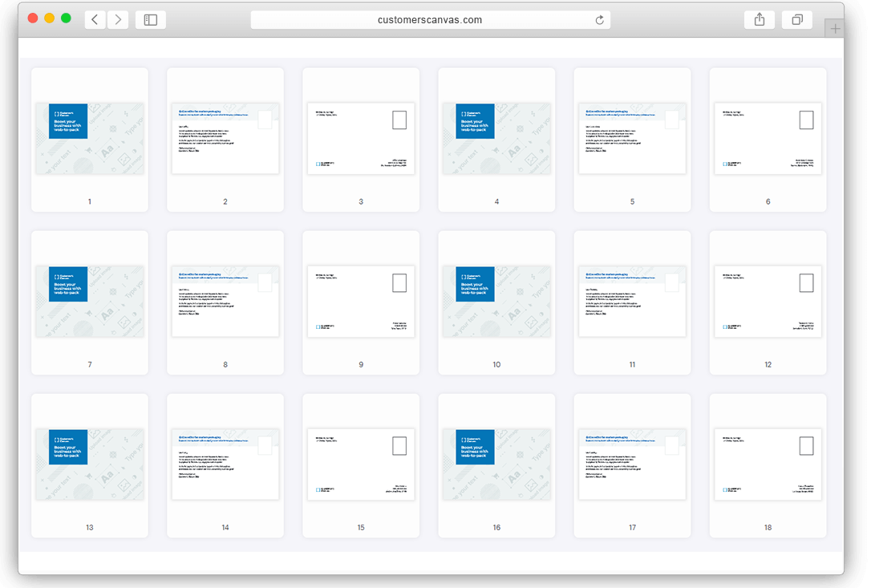Screen dimensions: 871x588
Task: Select page 3 address side thumbnail
Action: click(x=361, y=138)
